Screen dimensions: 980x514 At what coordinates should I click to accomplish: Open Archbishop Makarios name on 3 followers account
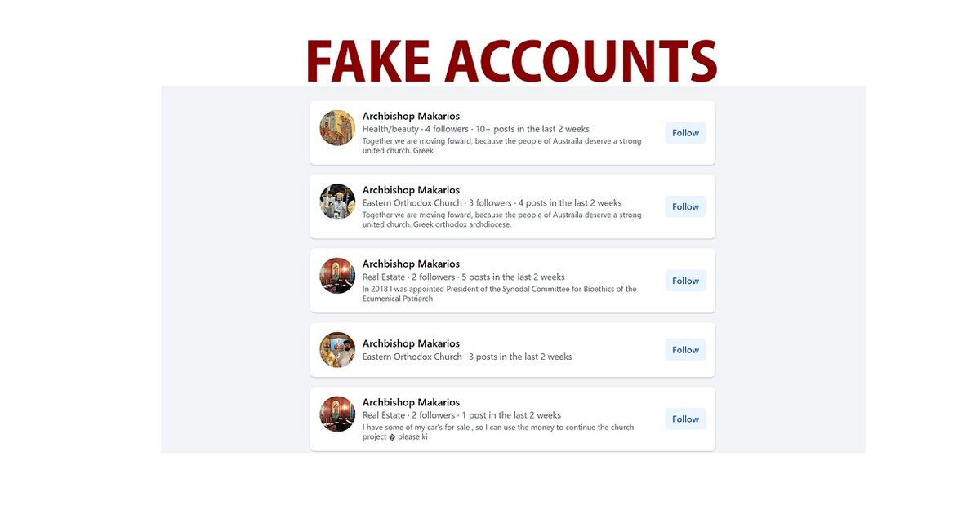411,190
